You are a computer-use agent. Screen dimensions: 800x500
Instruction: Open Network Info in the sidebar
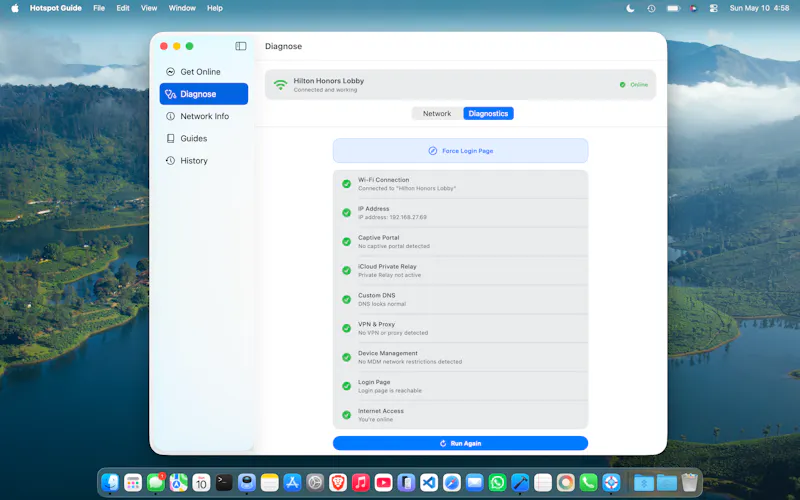[204, 116]
